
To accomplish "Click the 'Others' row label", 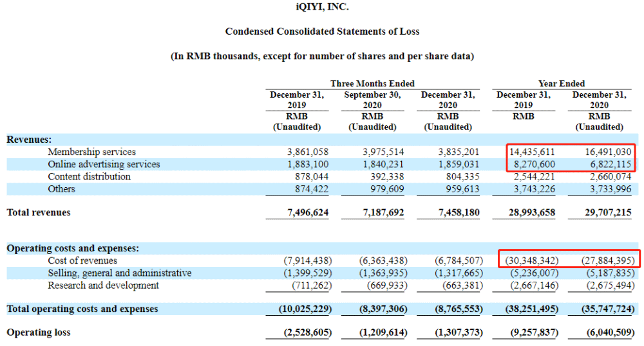I will coord(62,189).
